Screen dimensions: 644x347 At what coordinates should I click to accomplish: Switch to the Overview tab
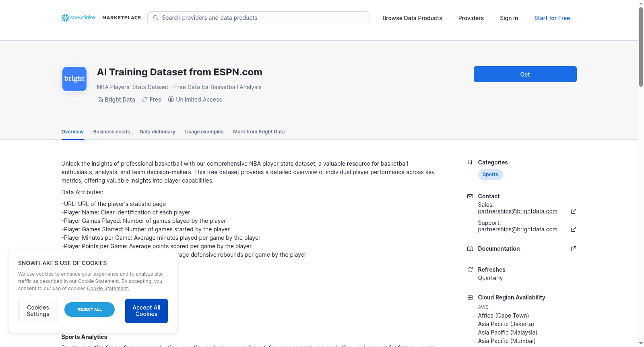(72, 132)
